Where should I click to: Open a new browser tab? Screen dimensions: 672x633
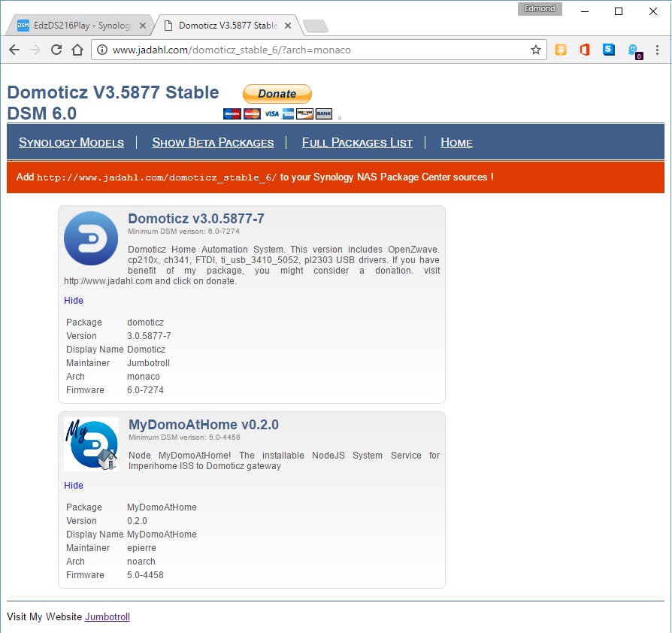316,26
